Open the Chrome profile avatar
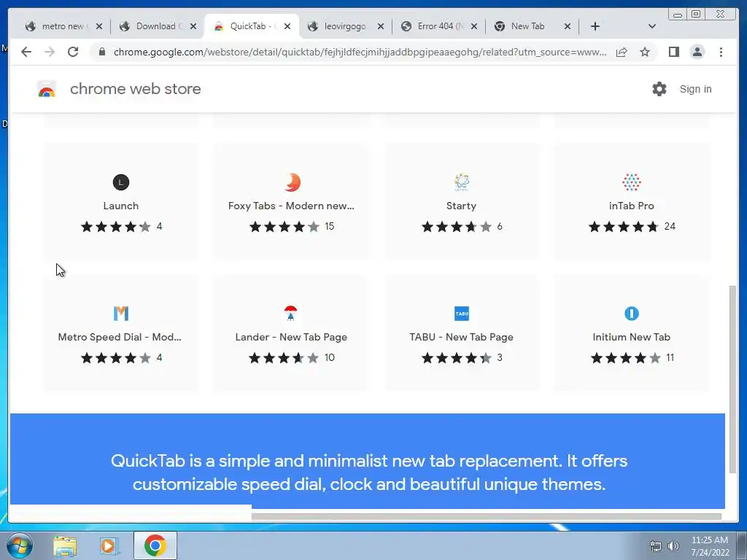 pos(697,52)
